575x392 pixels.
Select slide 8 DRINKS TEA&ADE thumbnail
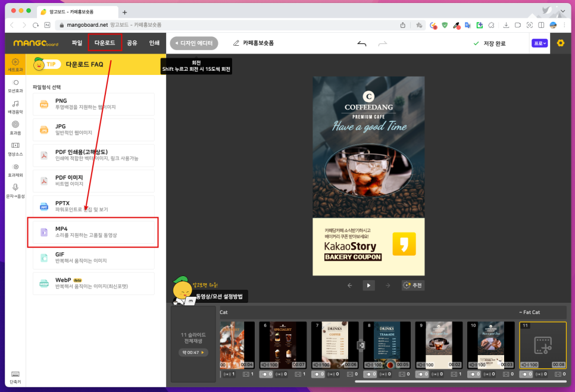[x=386, y=345]
